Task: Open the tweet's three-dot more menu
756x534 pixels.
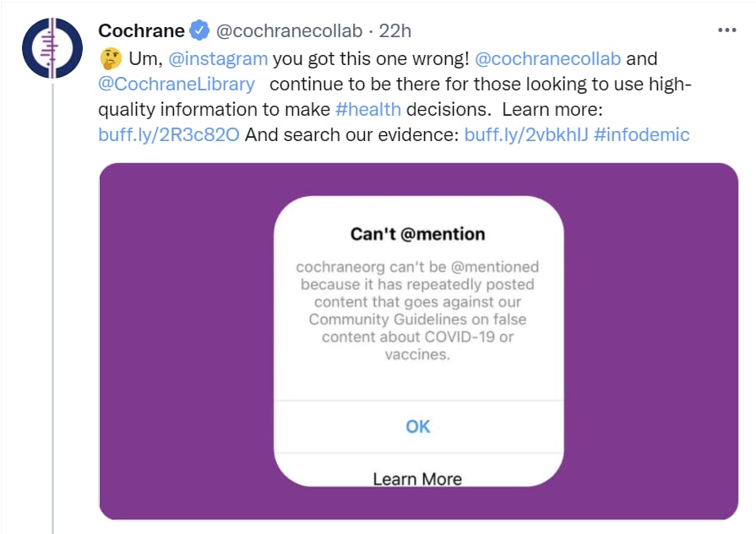Action: [726, 30]
